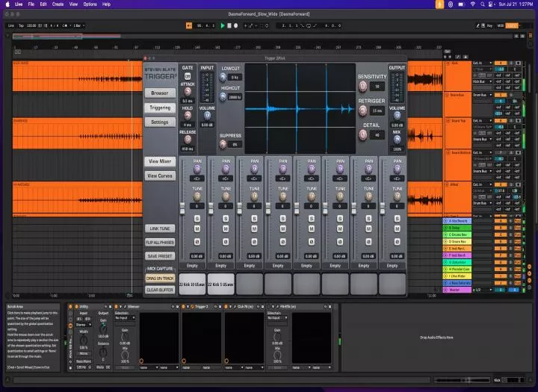The image size is (538, 392).
Task: Toggle the Utility device activator
Action: (x=76, y=307)
